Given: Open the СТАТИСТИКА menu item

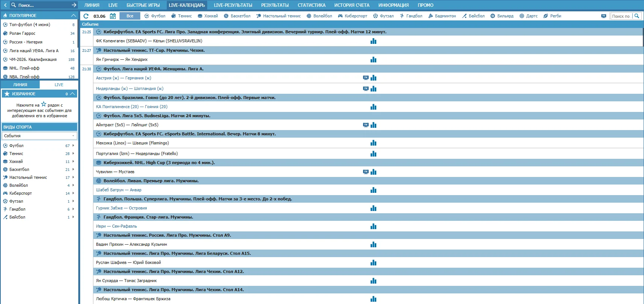Looking at the screenshot, I should pos(311,5).
